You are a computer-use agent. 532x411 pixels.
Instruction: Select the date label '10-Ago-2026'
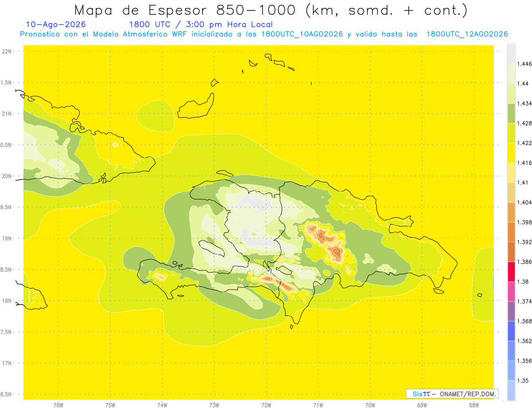tap(56, 25)
